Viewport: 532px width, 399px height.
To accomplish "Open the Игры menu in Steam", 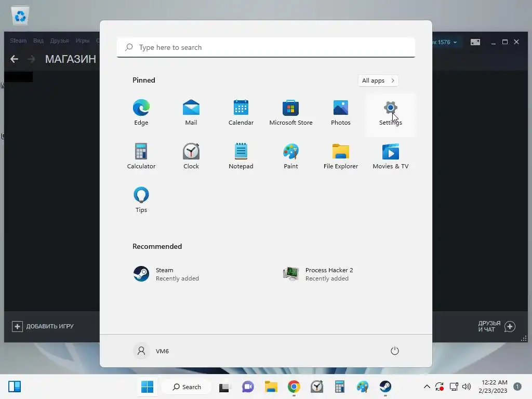I will 82,41.
